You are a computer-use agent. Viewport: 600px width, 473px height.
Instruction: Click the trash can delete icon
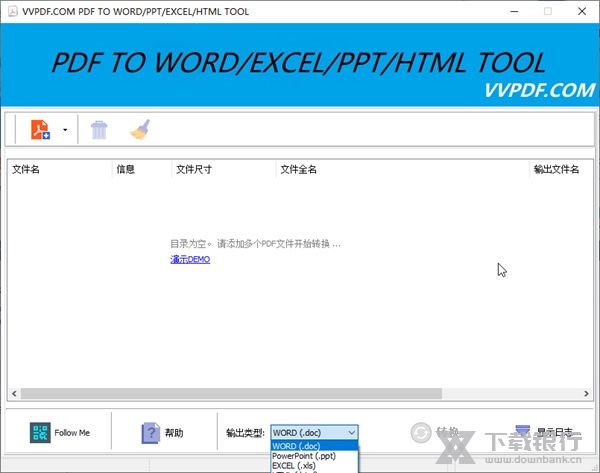point(99,130)
